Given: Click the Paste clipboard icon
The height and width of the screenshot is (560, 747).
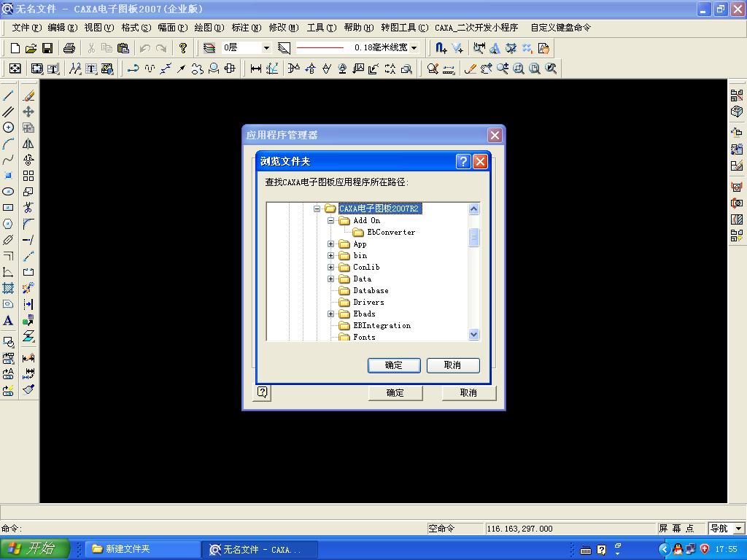Looking at the screenshot, I should coord(123,47).
